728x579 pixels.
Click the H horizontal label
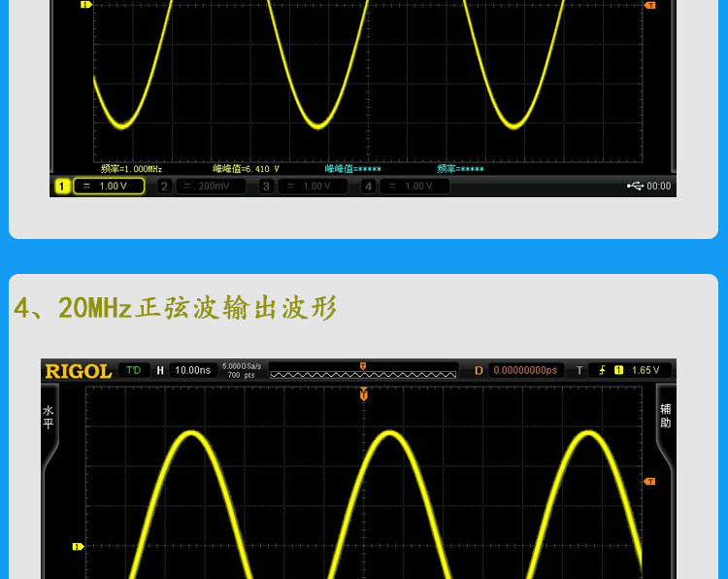tap(160, 370)
